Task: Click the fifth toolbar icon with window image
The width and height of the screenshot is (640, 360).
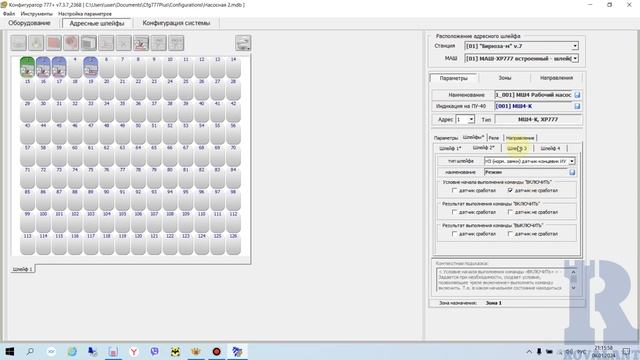Action: 89,43
